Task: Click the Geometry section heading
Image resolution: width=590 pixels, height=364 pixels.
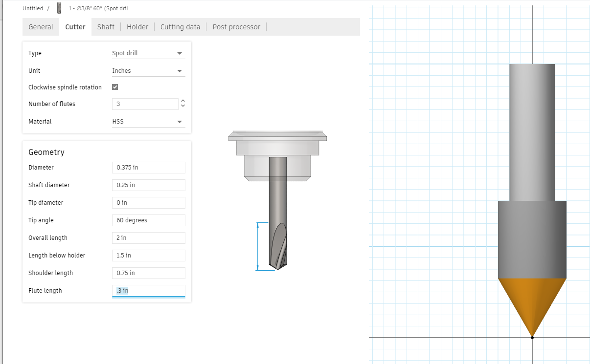Action: pyautogui.click(x=46, y=152)
